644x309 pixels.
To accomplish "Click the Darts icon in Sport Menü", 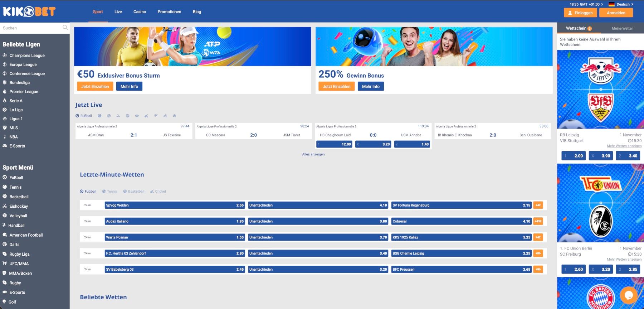I will pos(5,245).
